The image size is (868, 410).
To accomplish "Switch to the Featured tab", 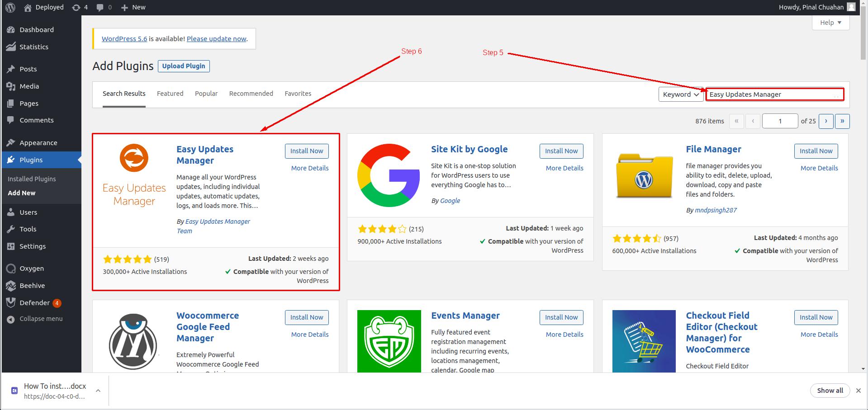I will (x=170, y=94).
